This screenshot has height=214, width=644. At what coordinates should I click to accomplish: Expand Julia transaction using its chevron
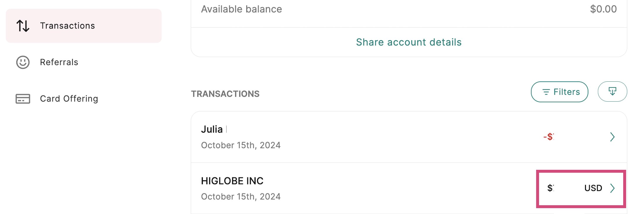coord(612,137)
